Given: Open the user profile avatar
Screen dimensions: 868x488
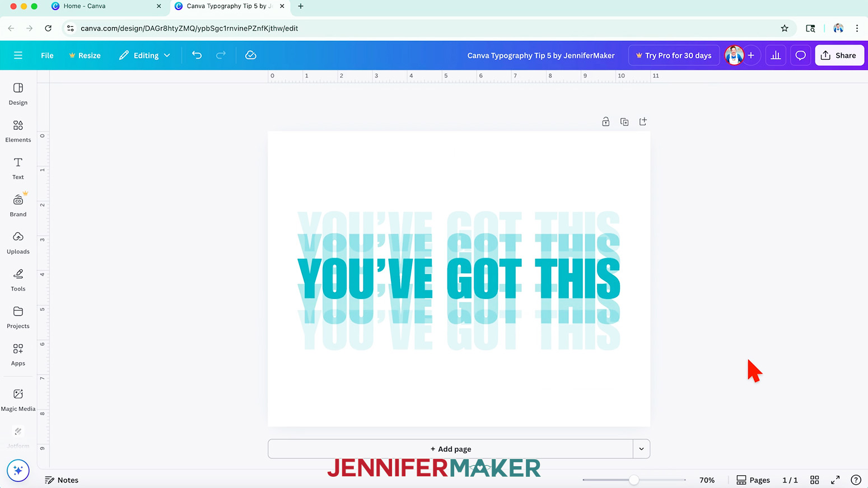Looking at the screenshot, I should click(x=734, y=55).
